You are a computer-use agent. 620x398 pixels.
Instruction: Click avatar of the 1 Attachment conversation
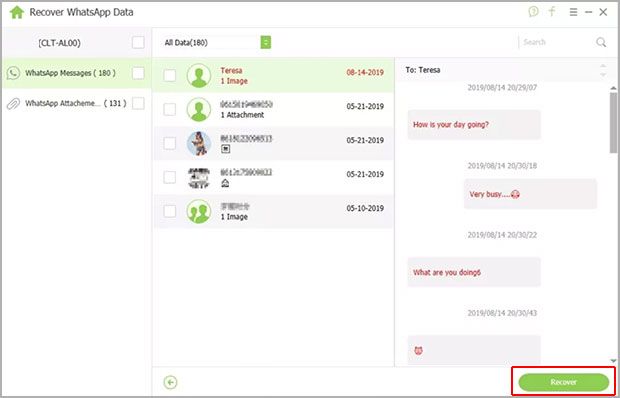coord(198,109)
